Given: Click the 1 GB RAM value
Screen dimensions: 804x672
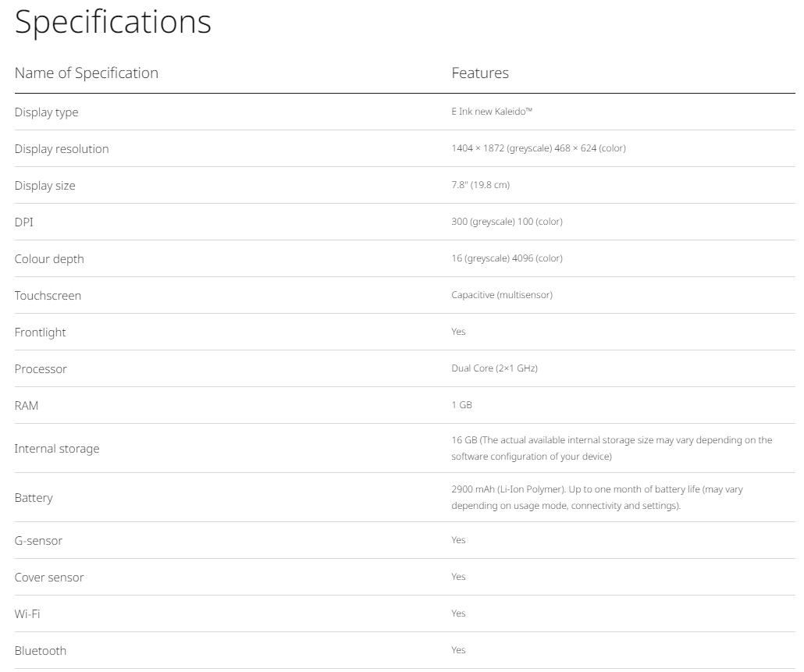Looking at the screenshot, I should [x=461, y=405].
